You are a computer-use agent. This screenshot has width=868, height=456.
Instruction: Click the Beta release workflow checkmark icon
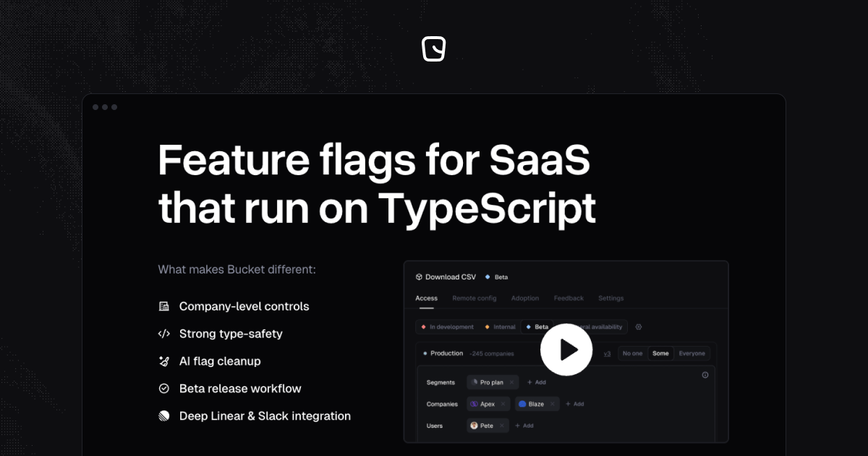tap(164, 389)
